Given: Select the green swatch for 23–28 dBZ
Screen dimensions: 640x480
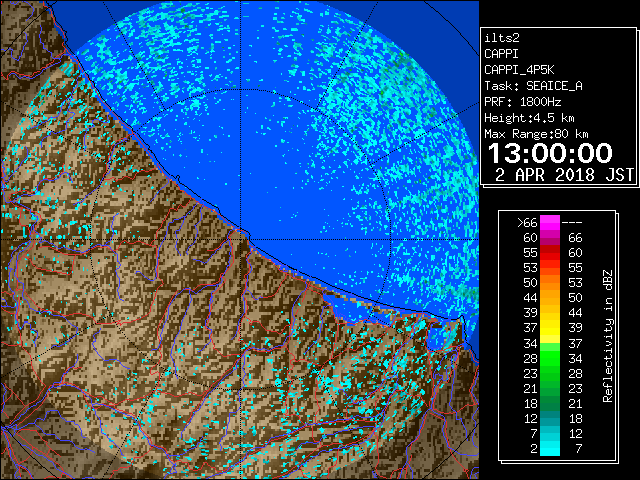Looking at the screenshot, I should tap(550, 373).
